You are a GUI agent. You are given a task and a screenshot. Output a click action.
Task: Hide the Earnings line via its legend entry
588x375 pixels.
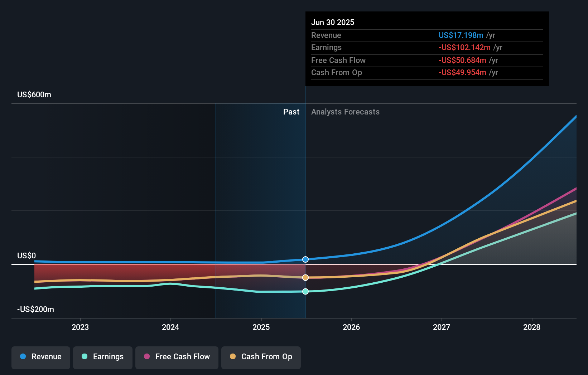point(102,357)
